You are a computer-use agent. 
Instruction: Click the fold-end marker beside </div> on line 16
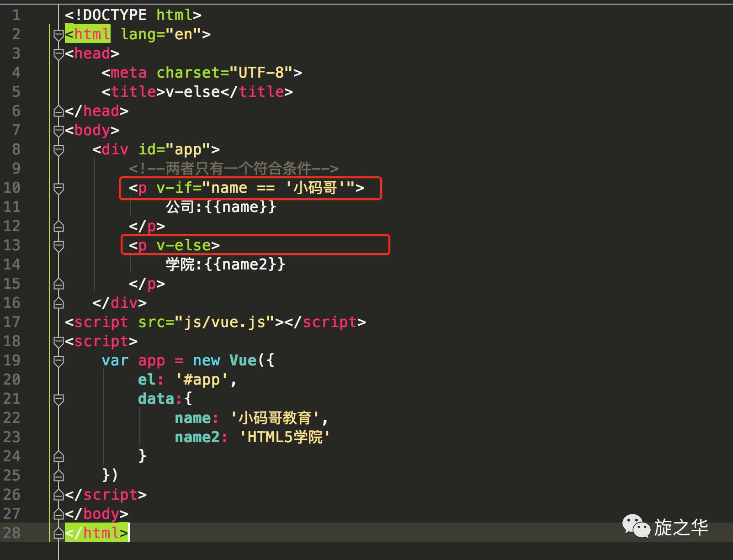point(58,303)
